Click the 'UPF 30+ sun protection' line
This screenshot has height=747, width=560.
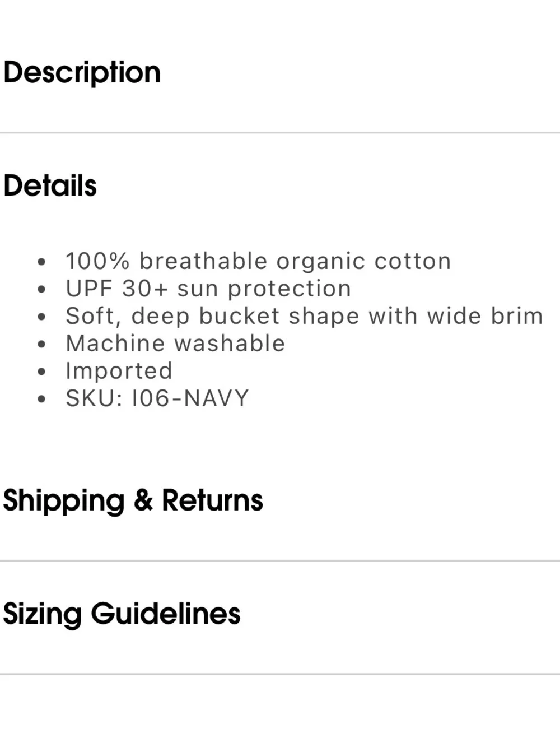[x=208, y=289]
